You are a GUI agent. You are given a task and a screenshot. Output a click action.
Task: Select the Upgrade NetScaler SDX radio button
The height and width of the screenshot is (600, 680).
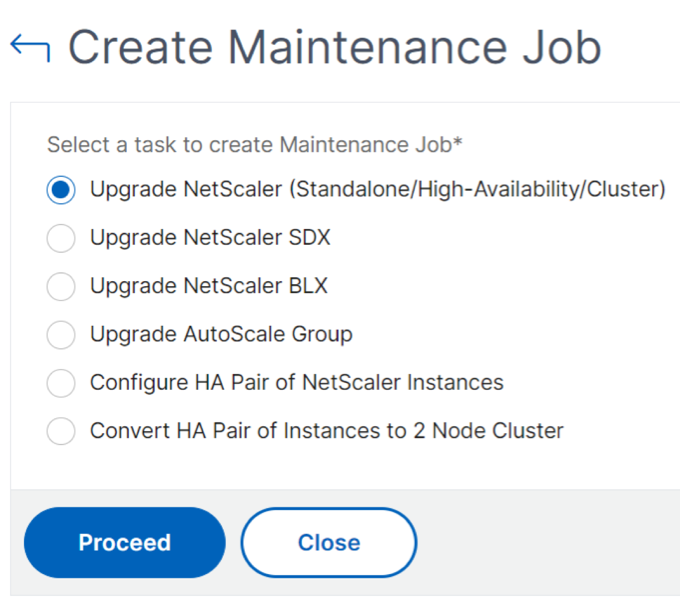(61, 238)
